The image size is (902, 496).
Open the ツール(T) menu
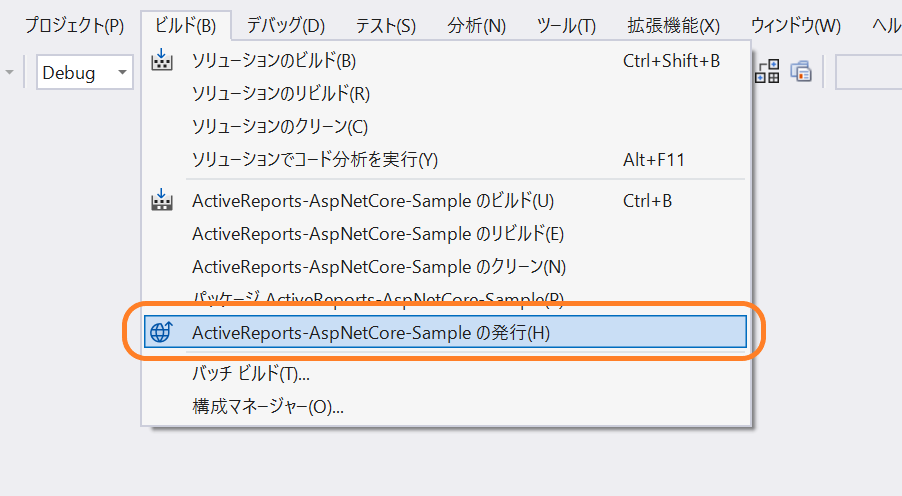pos(566,26)
